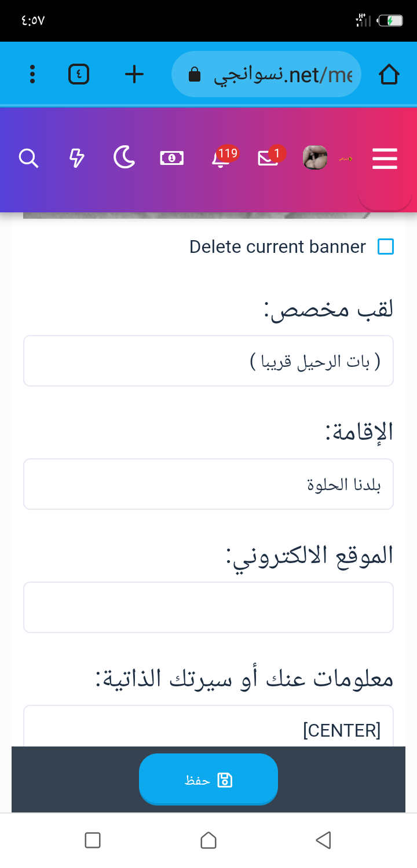This screenshot has height=868, width=417.
Task: Toggle dark mode with moon icon
Action: (x=124, y=157)
